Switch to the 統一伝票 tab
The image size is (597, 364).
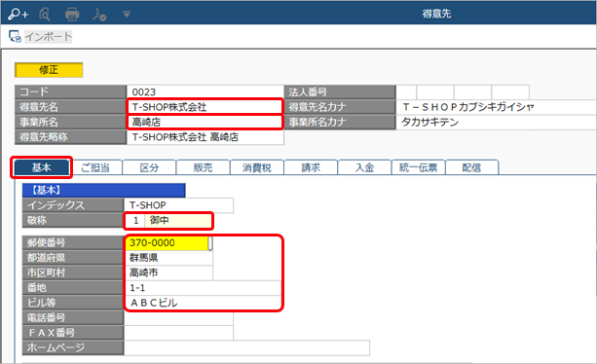click(x=418, y=167)
